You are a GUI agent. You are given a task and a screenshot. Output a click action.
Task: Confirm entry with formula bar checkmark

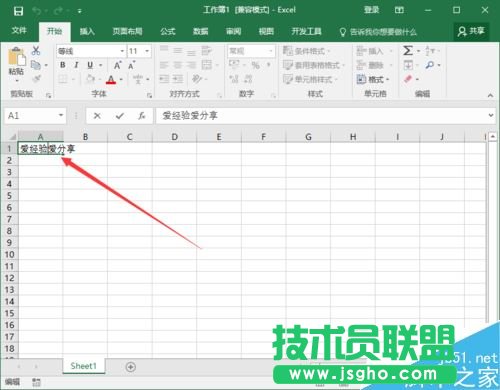120,116
